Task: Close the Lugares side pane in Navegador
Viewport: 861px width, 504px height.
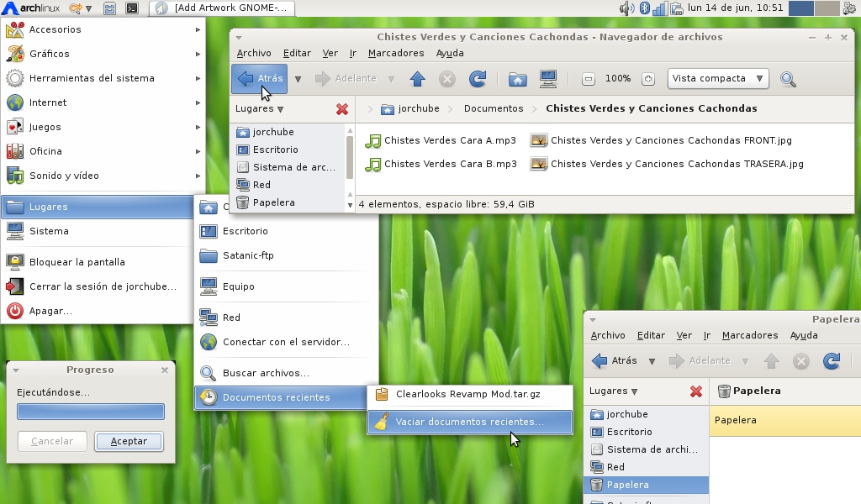Action: coord(342,109)
